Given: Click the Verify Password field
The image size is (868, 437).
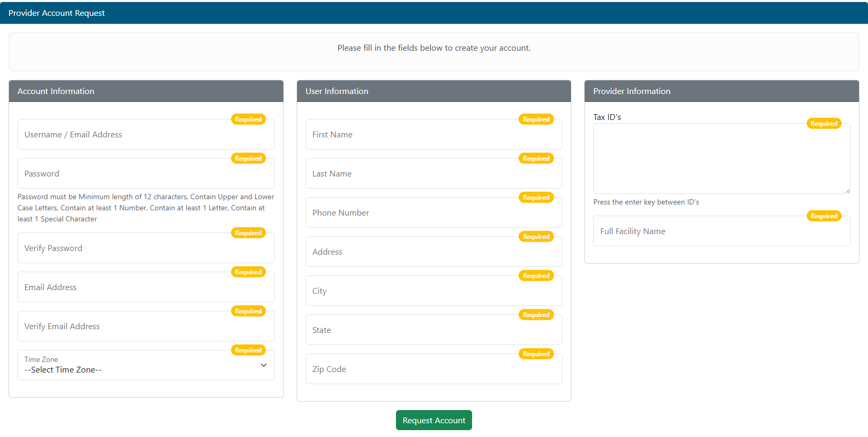Looking at the screenshot, I should (x=146, y=248).
